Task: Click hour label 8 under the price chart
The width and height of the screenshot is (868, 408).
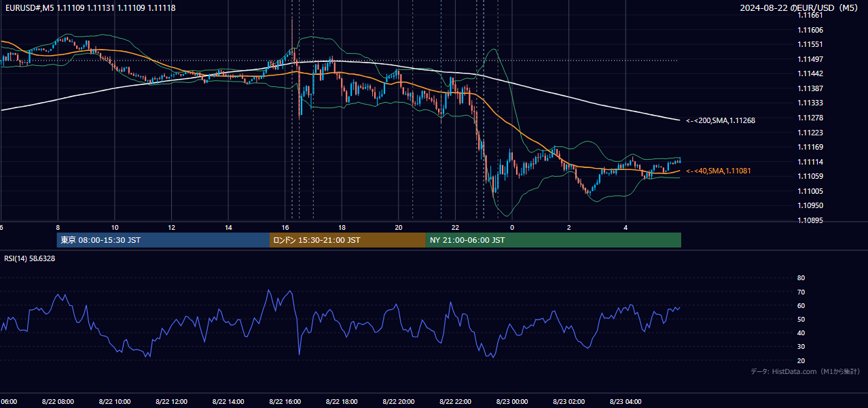Action: tap(58, 227)
